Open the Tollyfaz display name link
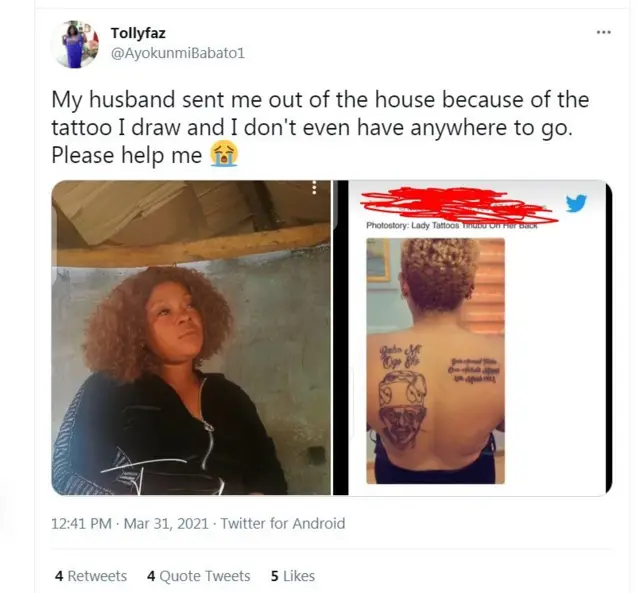Screen dimensions: 640x593 [138, 33]
